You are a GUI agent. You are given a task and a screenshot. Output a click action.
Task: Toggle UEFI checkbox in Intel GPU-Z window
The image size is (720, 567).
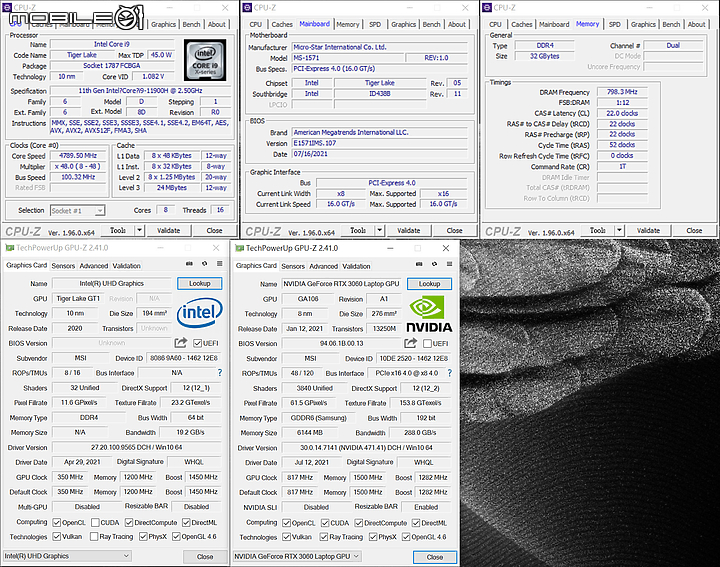coord(197,343)
